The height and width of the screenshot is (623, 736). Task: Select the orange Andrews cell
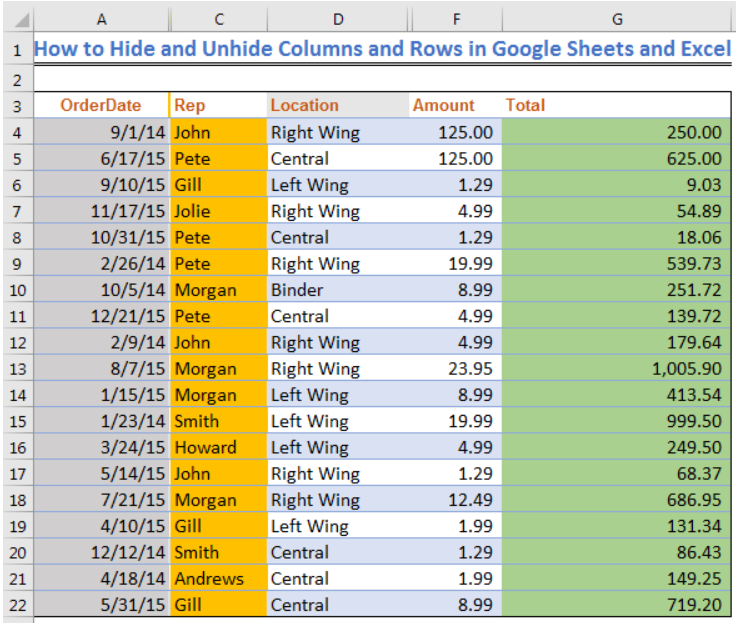[x=218, y=578]
